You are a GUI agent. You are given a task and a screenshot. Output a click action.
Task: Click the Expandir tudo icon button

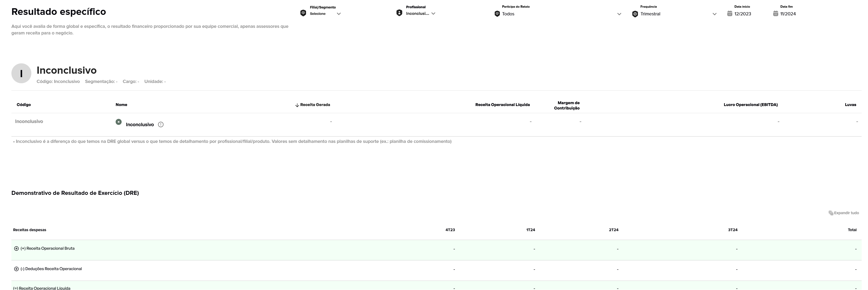831,213
